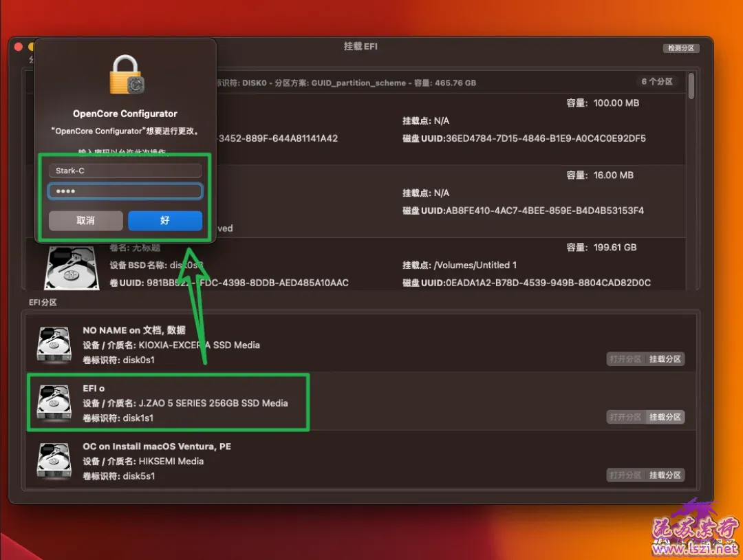743x560 pixels.
Task: Select the text NO NAME on 文档, 数据
Action: click(134, 330)
